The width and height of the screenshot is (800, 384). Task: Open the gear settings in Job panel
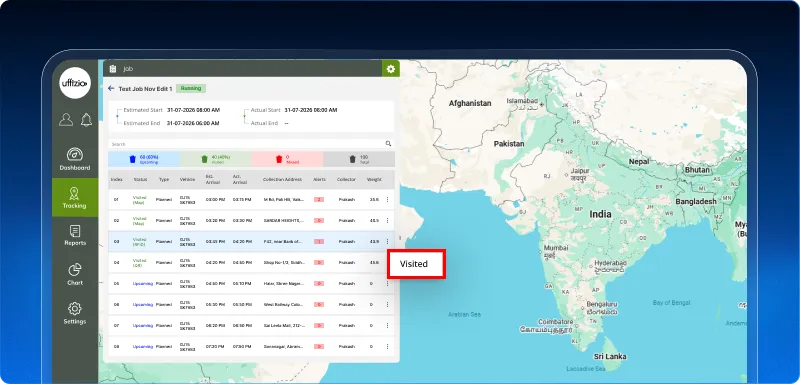tap(391, 69)
